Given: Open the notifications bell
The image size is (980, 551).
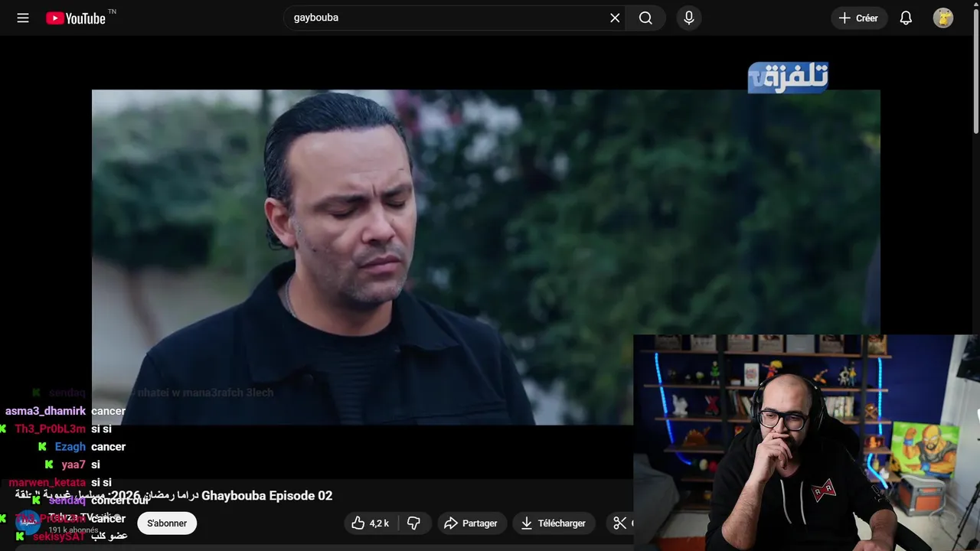Looking at the screenshot, I should click(906, 18).
